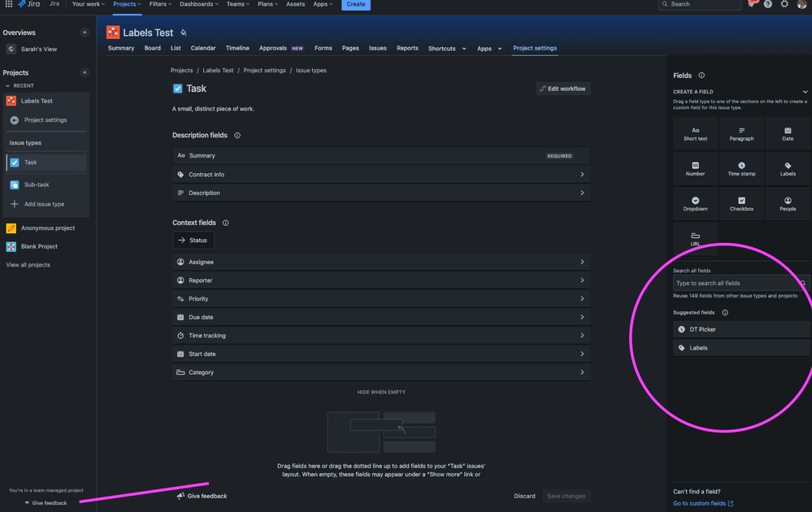
Task: Open the help question mark icon
Action: pos(768,4)
